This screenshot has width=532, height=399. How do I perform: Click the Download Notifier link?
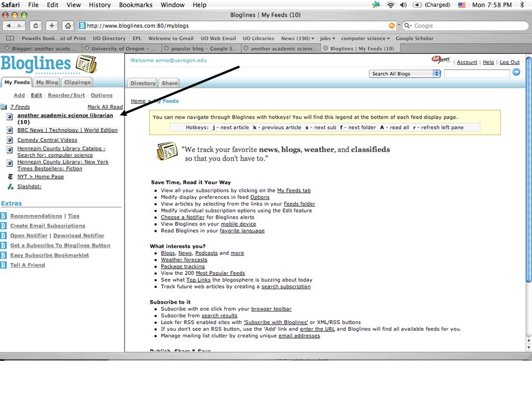pyautogui.click(x=79, y=236)
